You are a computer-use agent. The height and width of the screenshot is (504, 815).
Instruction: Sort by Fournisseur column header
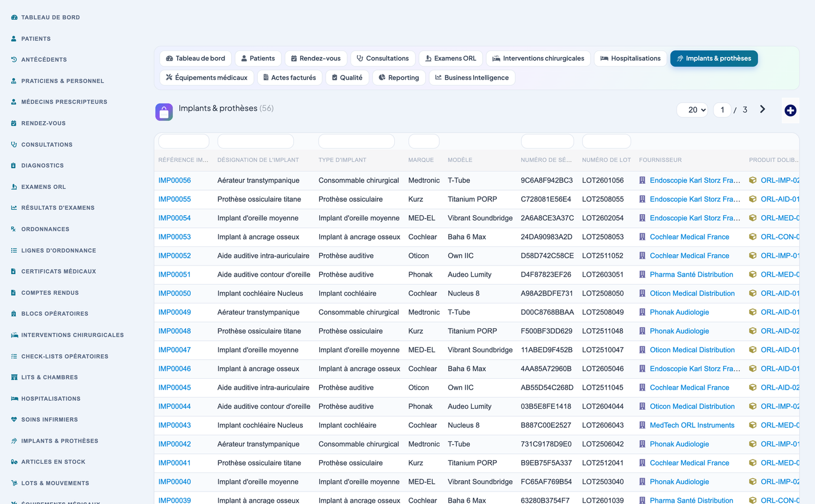660,160
